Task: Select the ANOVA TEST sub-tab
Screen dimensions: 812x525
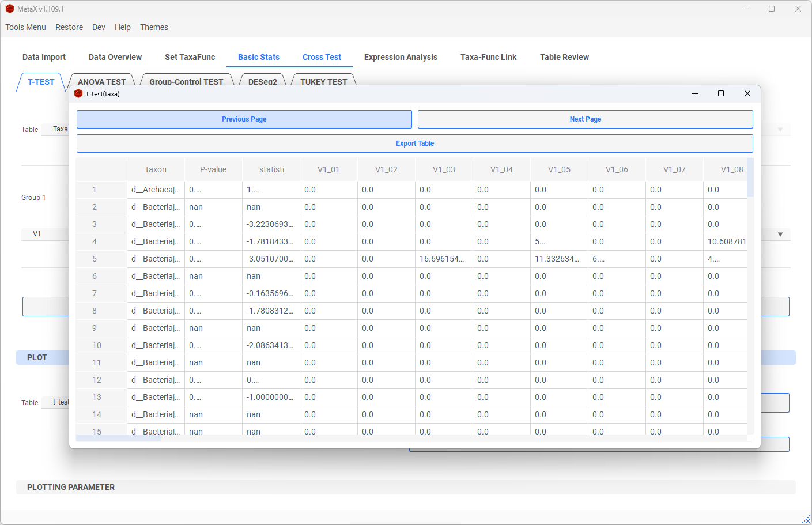Action: pos(101,81)
